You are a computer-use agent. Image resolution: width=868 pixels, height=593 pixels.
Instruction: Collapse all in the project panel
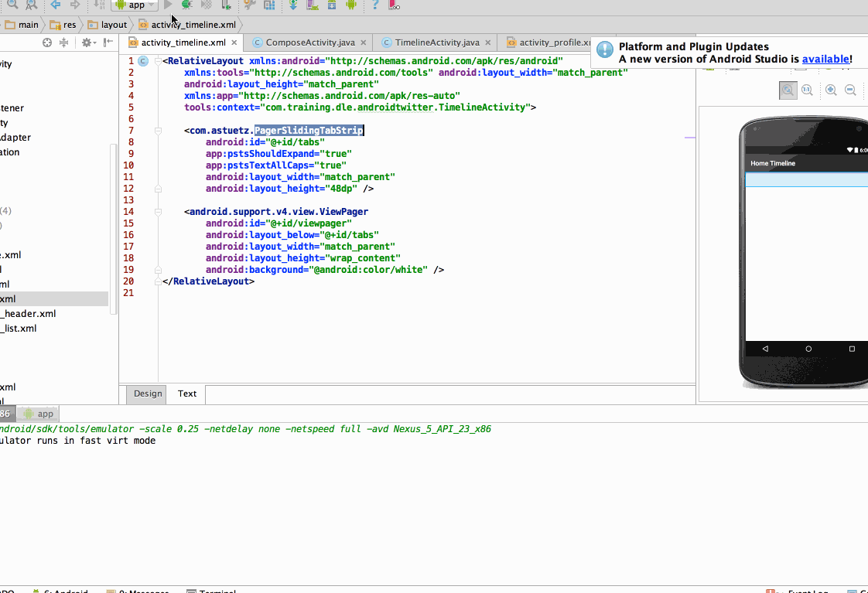pos(63,43)
